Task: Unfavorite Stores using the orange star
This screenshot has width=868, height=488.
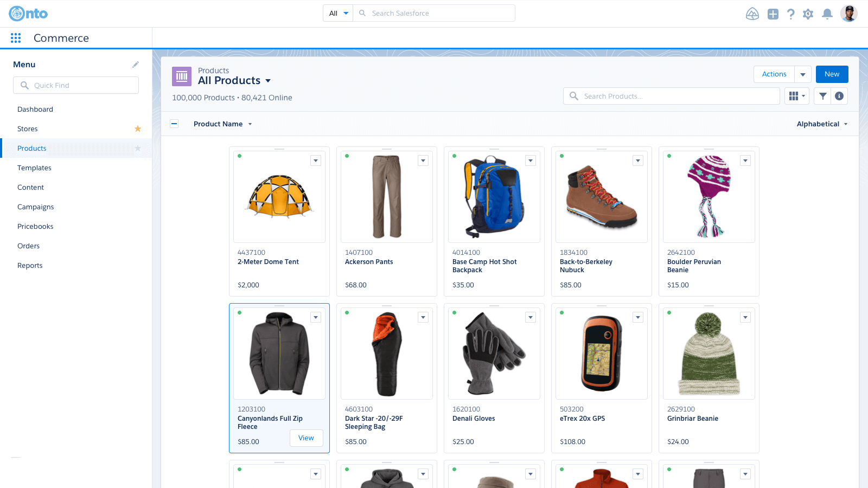Action: click(x=138, y=129)
